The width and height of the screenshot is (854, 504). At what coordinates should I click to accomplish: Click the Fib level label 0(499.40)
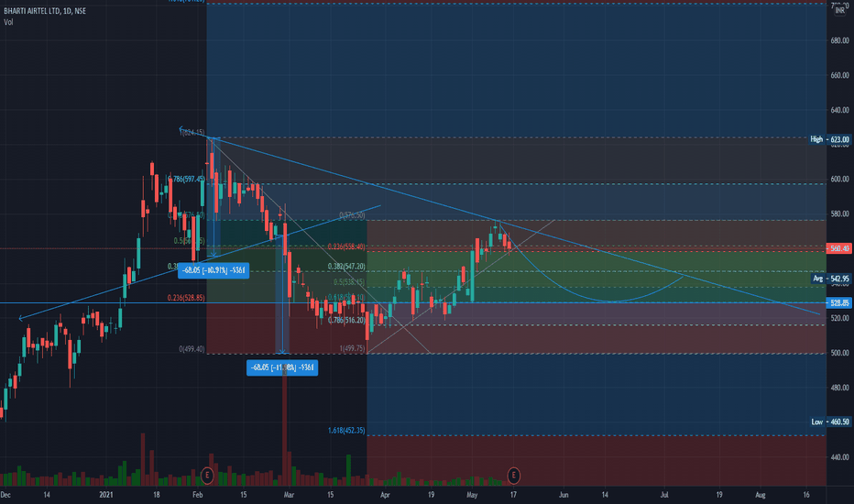pos(192,349)
